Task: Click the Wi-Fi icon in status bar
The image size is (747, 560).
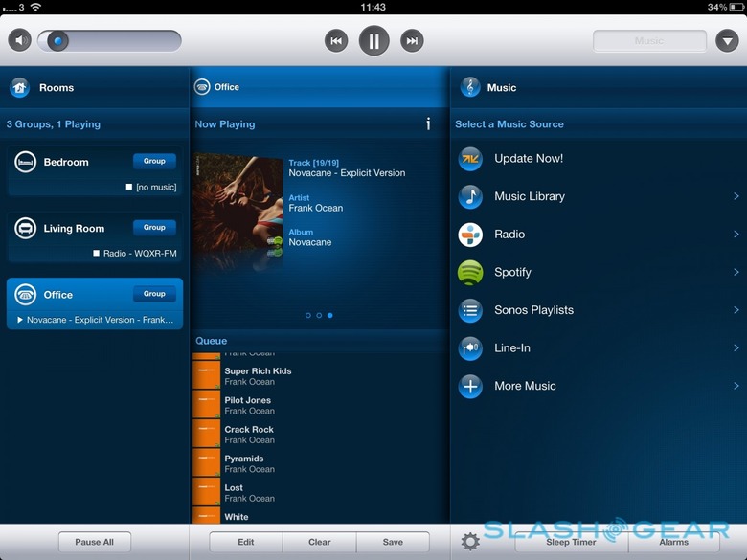Action: [x=35, y=7]
